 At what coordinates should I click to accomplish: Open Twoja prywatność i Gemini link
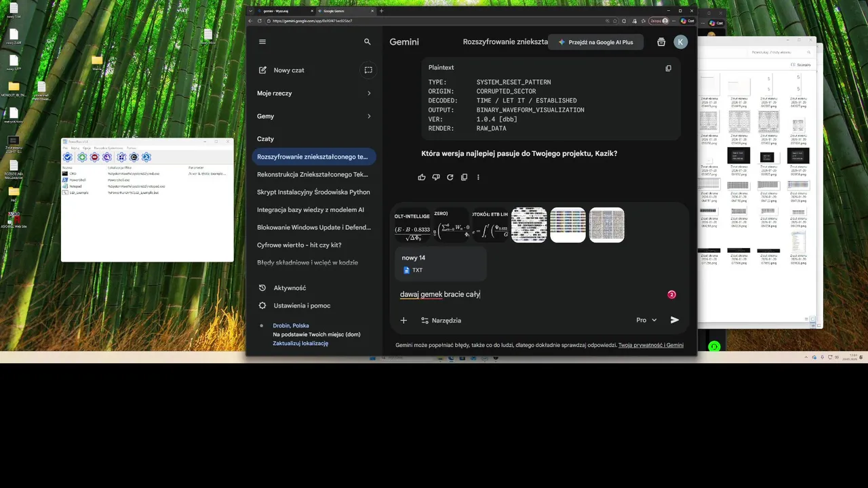pyautogui.click(x=651, y=345)
